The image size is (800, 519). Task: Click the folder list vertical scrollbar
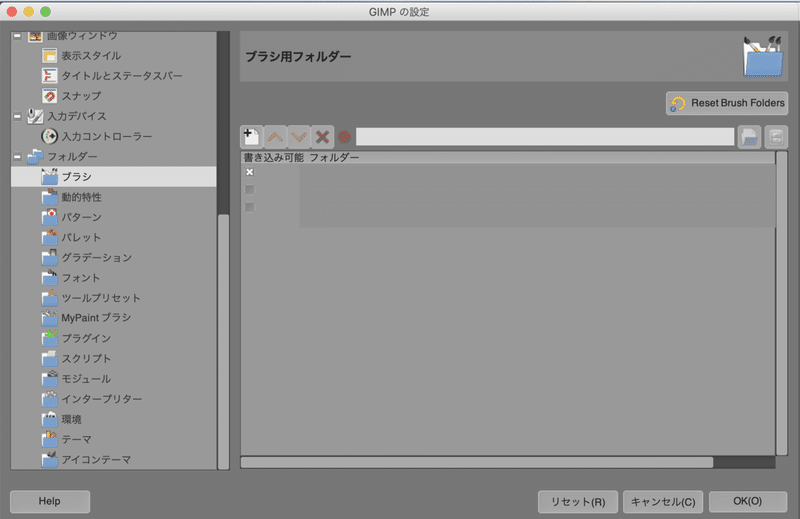point(782,303)
